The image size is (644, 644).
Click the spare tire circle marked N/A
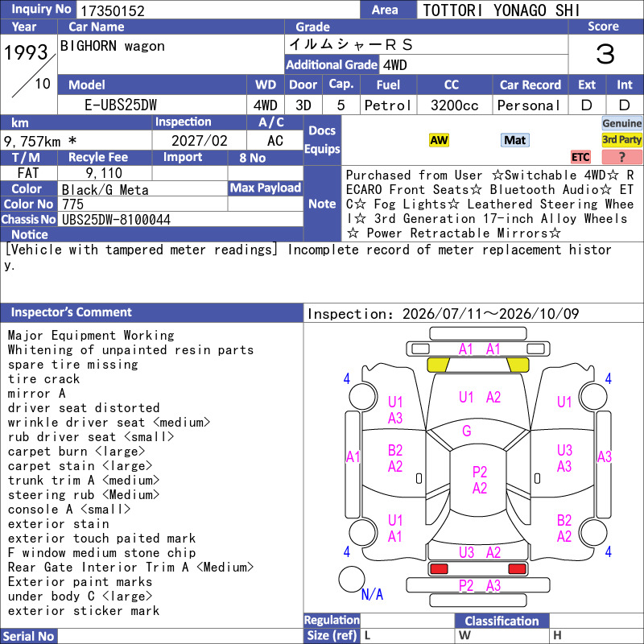click(x=352, y=579)
